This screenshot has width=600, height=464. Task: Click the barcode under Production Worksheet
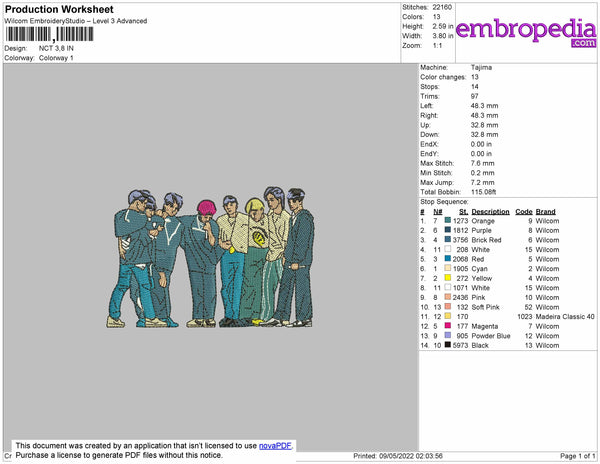coord(50,34)
